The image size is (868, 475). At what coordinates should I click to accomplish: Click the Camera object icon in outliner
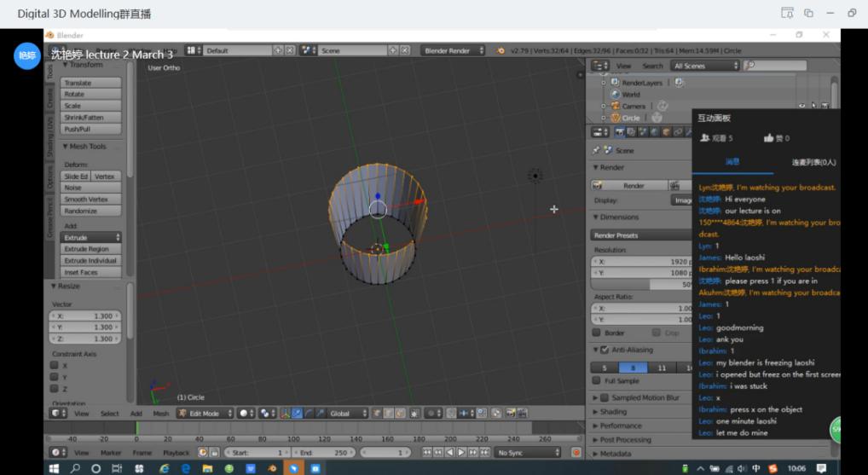pos(615,107)
